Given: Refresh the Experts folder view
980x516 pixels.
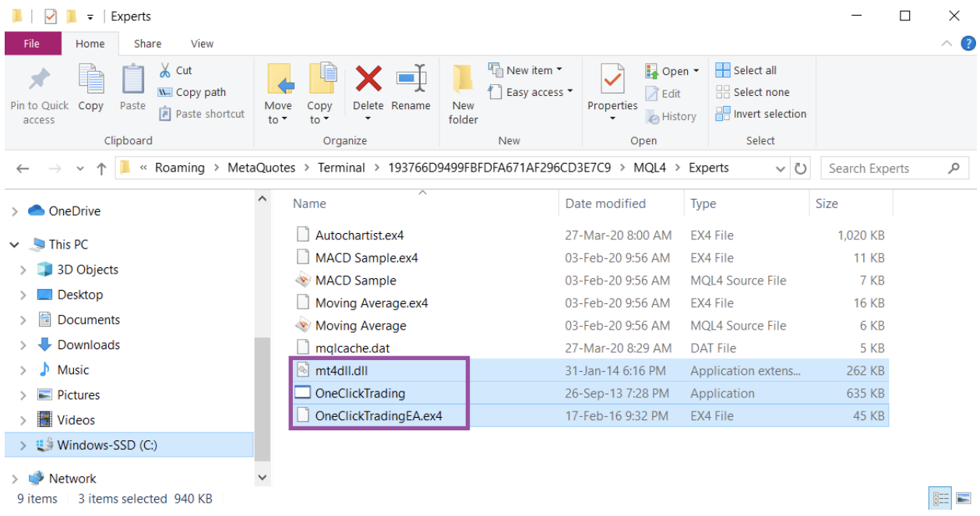Looking at the screenshot, I should coord(800,168).
